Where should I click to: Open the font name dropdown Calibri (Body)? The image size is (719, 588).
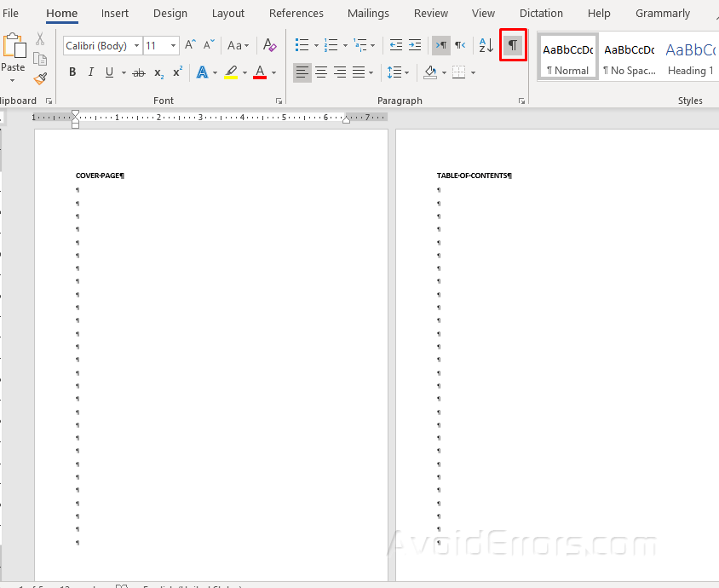point(103,45)
